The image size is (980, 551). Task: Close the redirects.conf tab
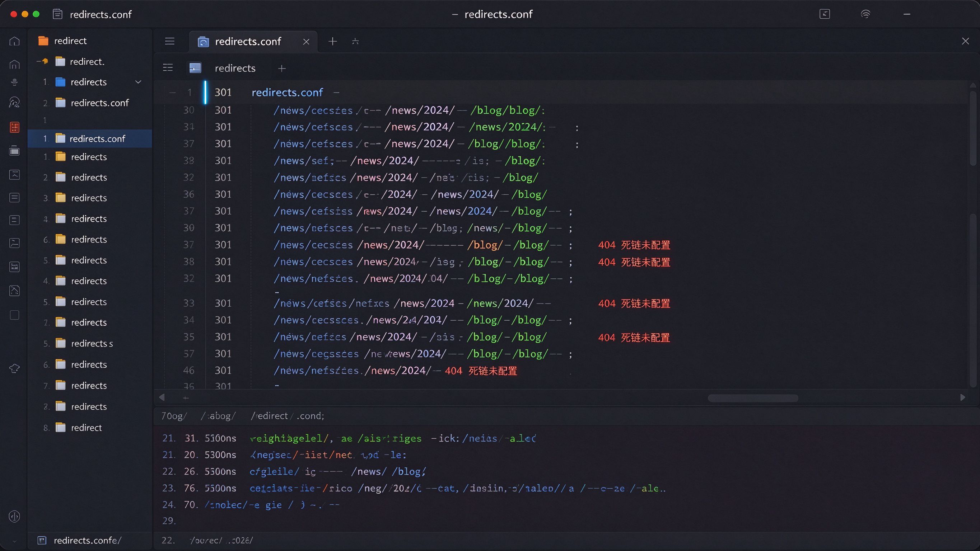(x=306, y=42)
